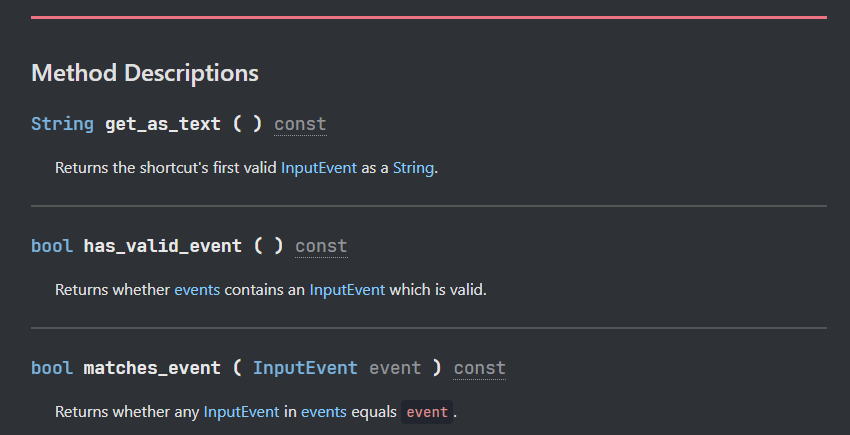Click gray event parameter name in matches_event signature

tap(395, 368)
